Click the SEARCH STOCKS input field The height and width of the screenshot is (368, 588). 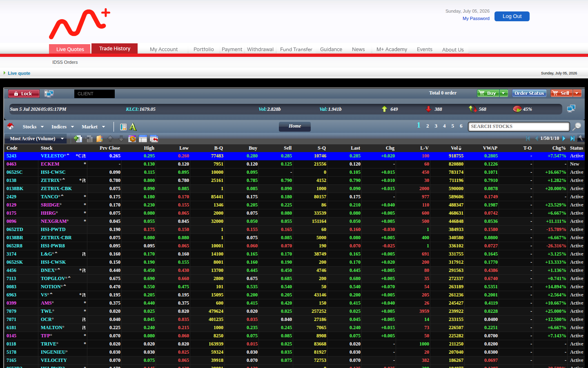pos(519,126)
